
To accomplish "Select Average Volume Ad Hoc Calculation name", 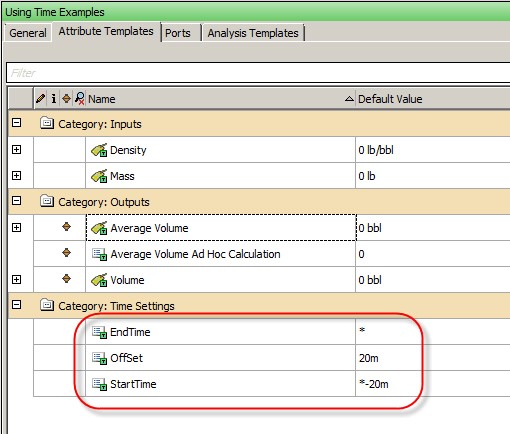I will tap(195, 254).
